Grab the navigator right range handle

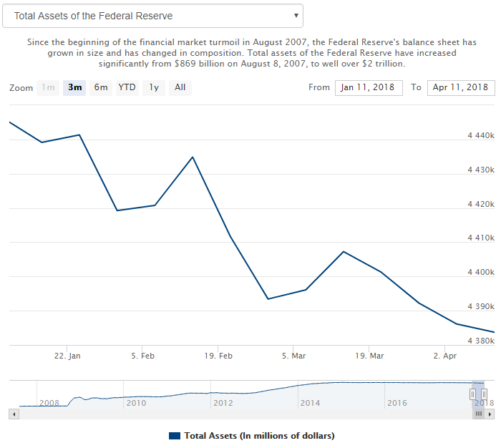tap(484, 394)
